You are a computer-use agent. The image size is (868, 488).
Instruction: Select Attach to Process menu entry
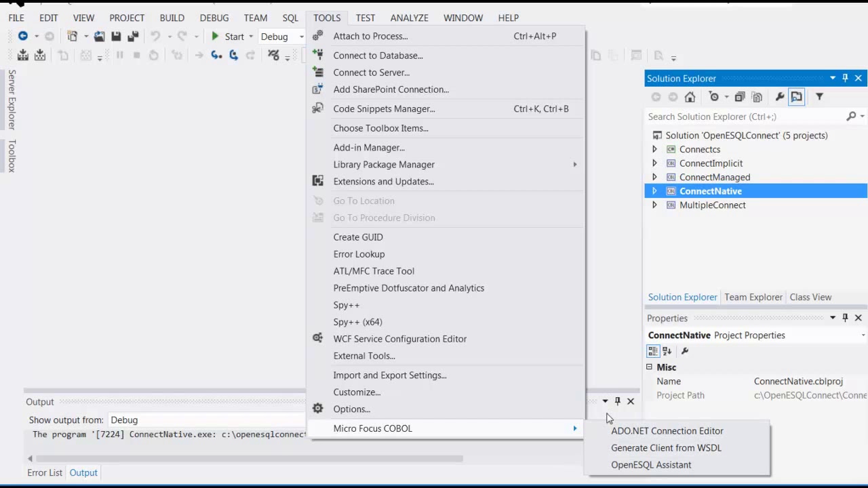(445, 36)
